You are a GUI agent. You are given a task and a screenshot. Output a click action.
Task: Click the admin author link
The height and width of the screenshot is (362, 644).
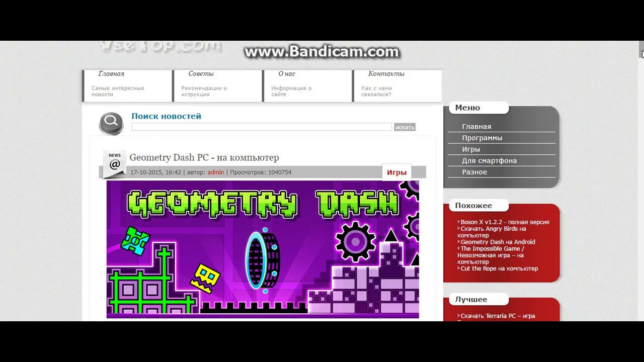215,172
